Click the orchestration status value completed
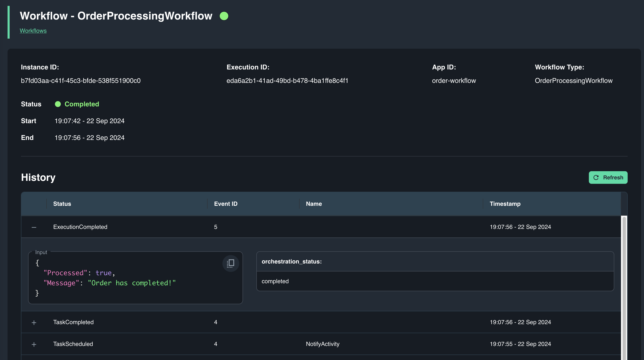The height and width of the screenshot is (360, 644). (x=275, y=281)
